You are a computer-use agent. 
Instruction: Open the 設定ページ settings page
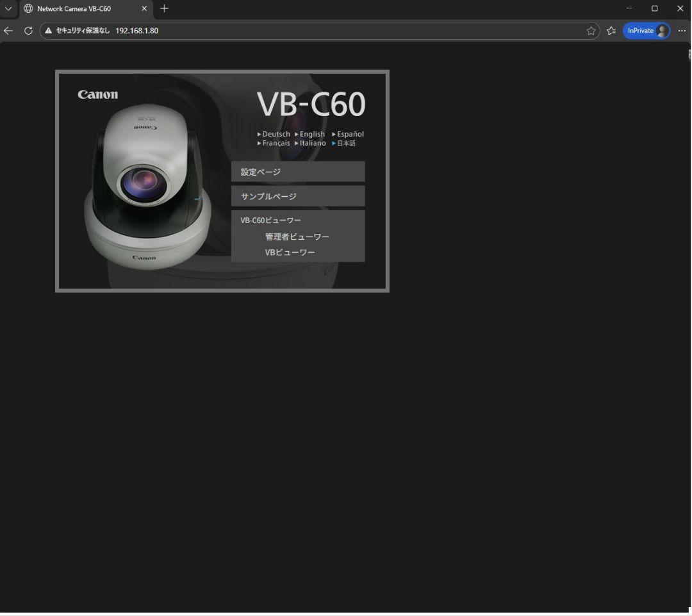pos(297,171)
